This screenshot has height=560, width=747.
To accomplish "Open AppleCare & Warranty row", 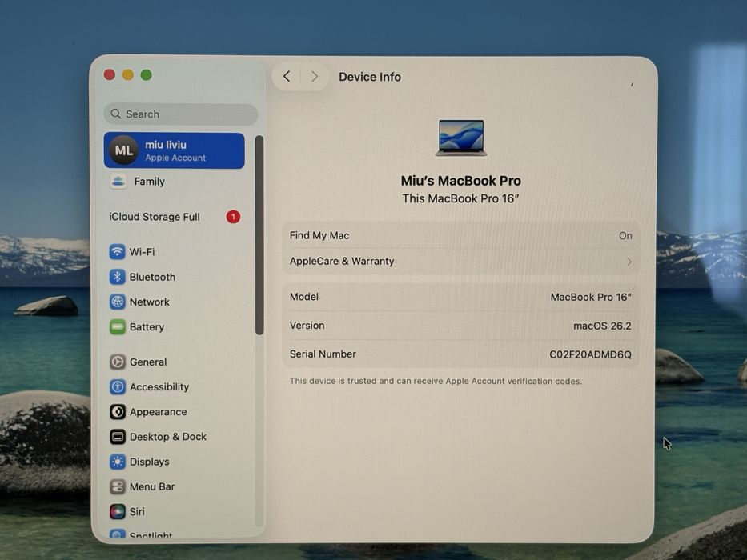I will click(460, 262).
